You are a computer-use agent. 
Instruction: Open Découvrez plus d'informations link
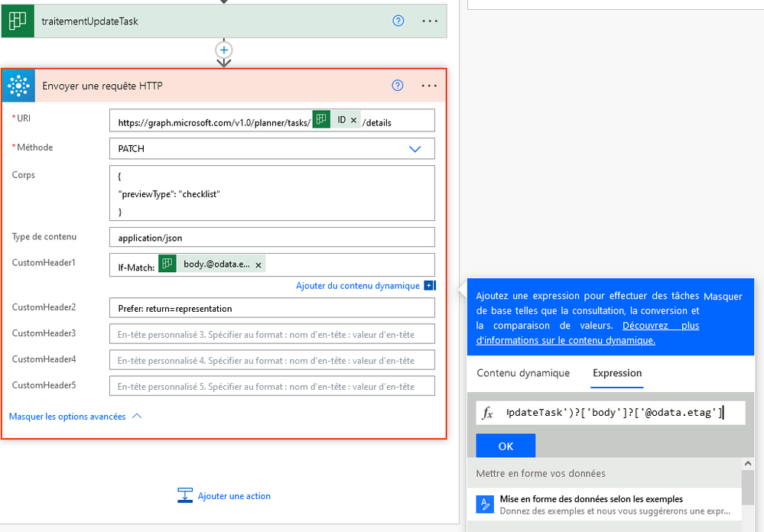pos(587,332)
